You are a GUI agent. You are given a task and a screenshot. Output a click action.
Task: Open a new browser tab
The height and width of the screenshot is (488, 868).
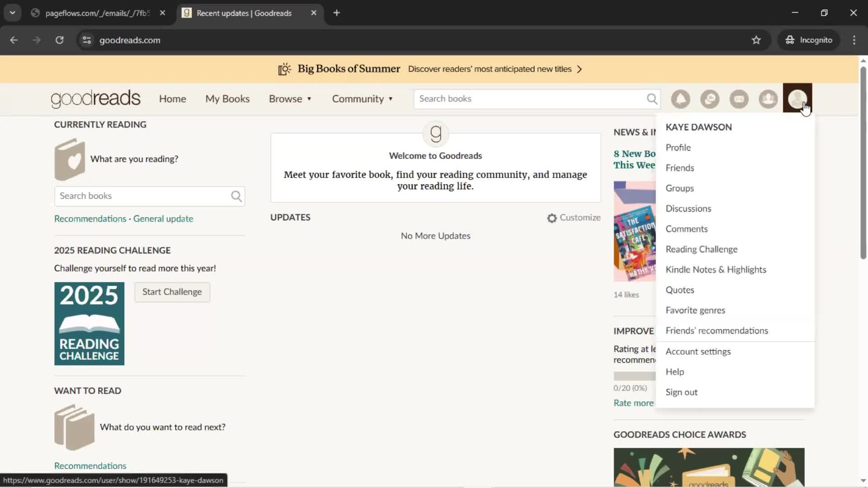pyautogui.click(x=336, y=13)
